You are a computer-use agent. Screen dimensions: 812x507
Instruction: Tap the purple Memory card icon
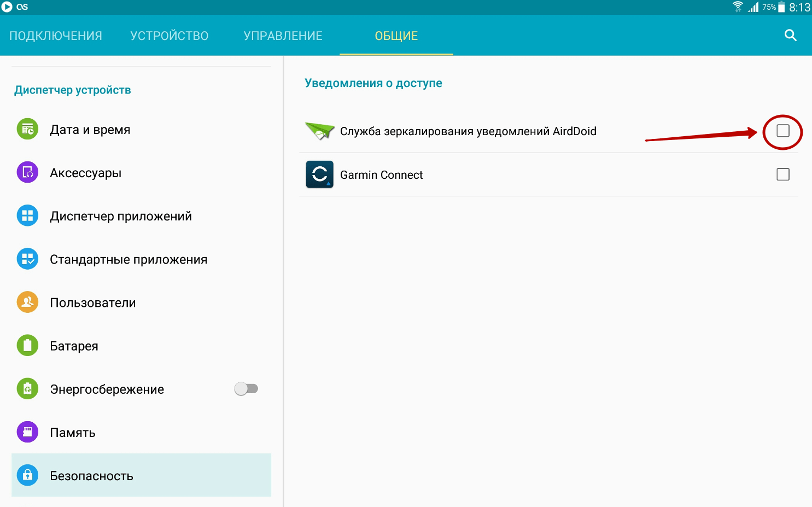tap(27, 432)
